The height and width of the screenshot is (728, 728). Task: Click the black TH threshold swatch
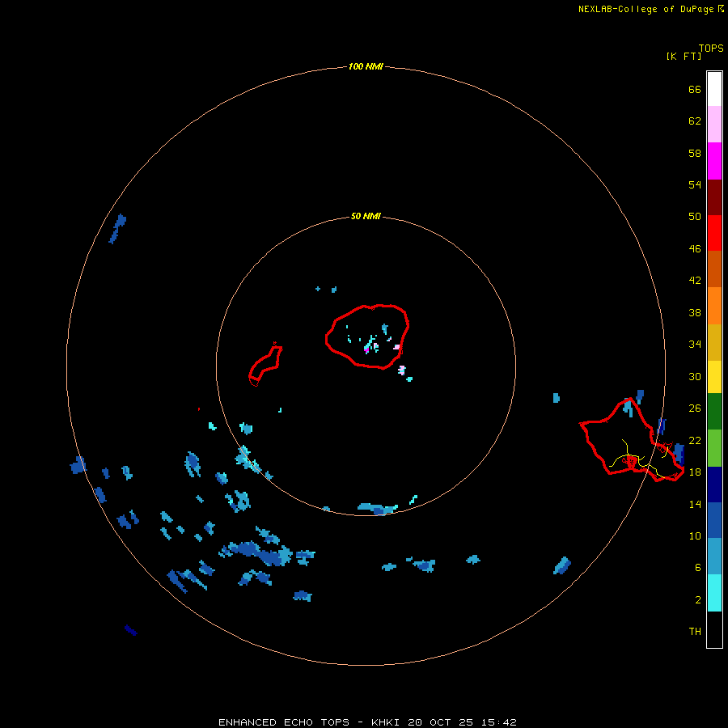pos(714,629)
